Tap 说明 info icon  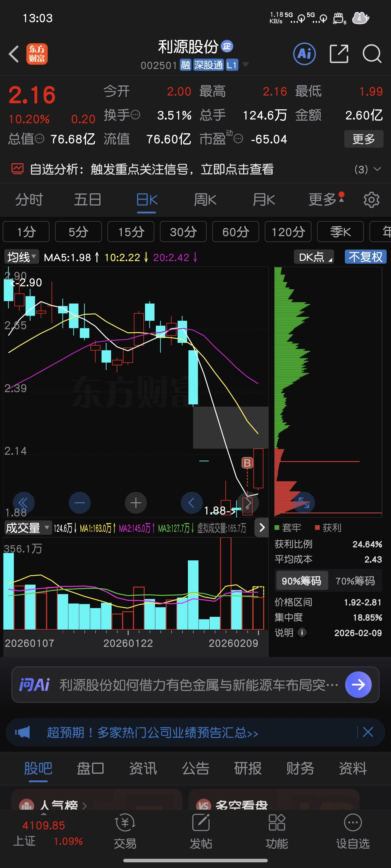(x=302, y=633)
